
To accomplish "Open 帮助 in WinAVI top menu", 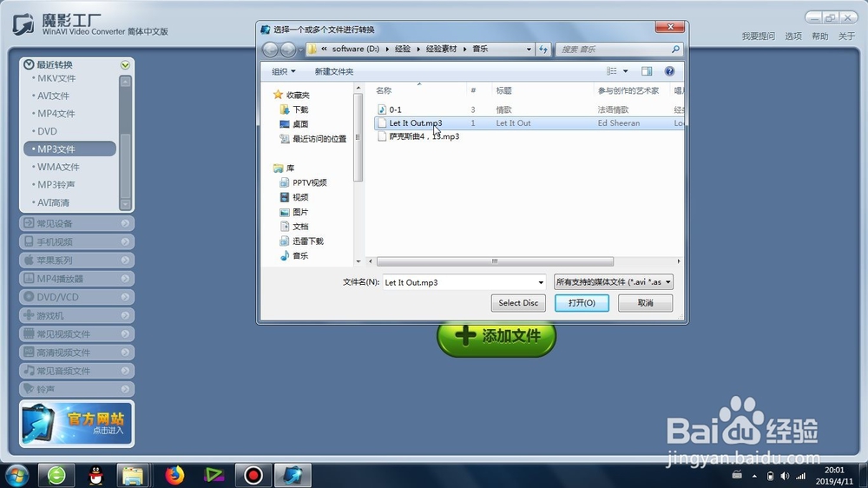I will tap(820, 36).
